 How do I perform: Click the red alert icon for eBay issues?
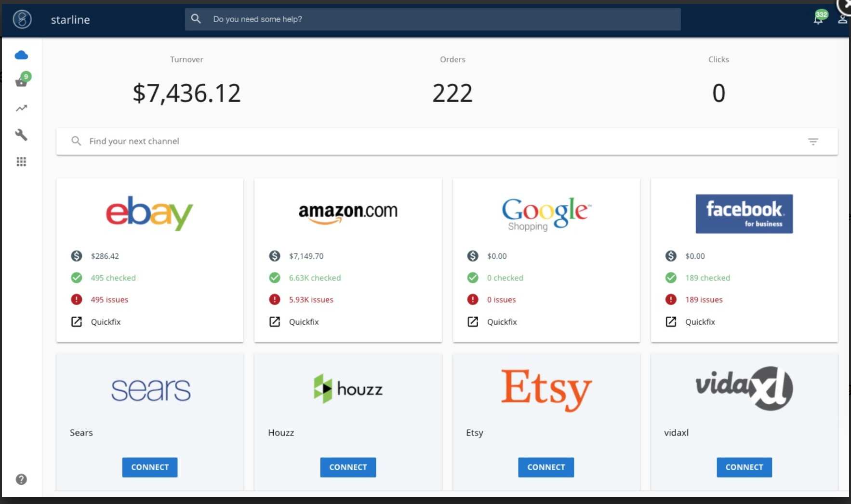coord(77,300)
